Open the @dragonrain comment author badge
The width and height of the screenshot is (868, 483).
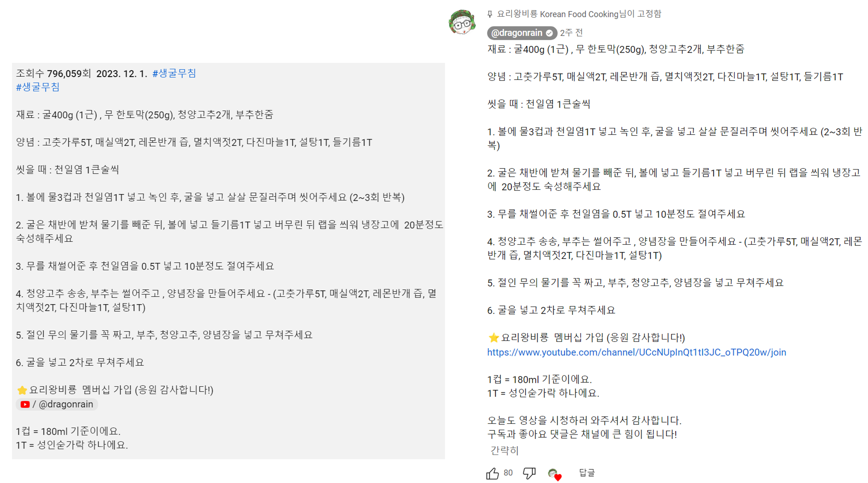517,33
